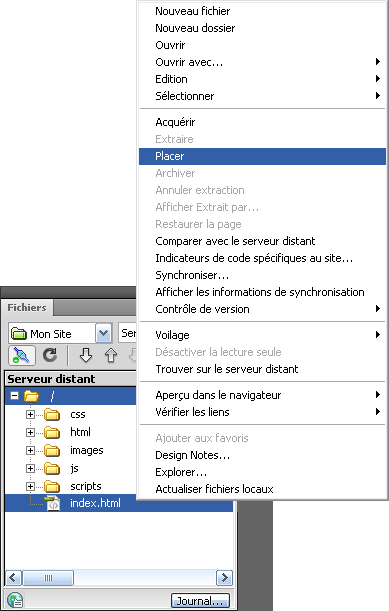
Task: Open the Ser view dropdown
Action: pos(127,334)
